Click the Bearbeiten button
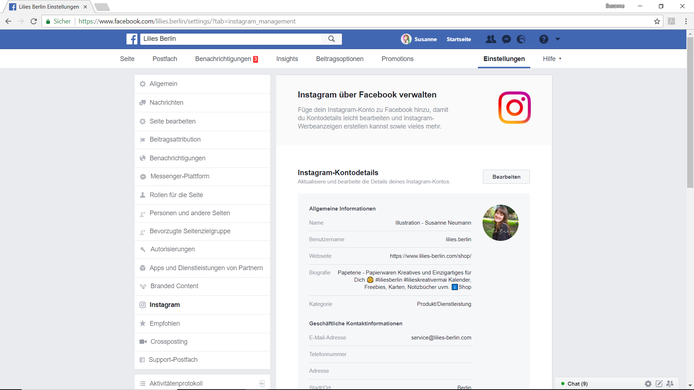Viewport: 694px width, 390px height. (506, 177)
